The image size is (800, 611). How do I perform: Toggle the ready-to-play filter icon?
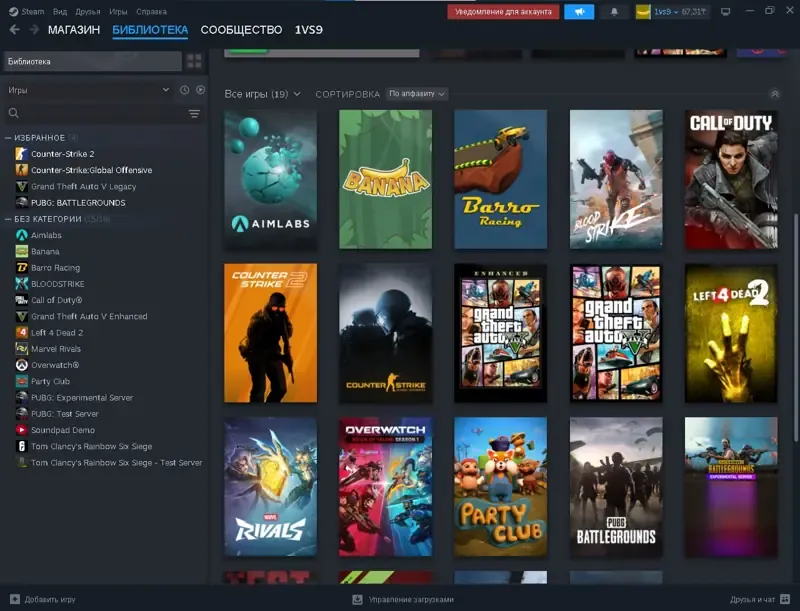point(201,90)
